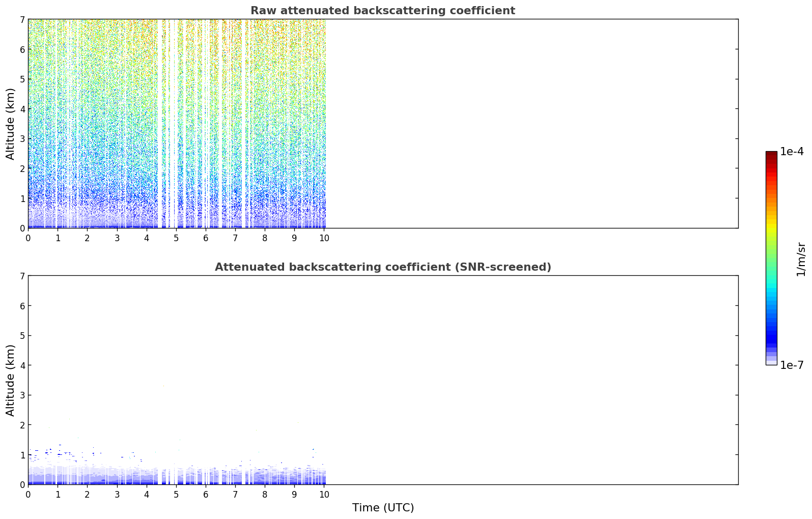Click tick label '0' on bottom plot x-axis
Viewport: 812px width, 519px height.
pyautogui.click(x=28, y=494)
